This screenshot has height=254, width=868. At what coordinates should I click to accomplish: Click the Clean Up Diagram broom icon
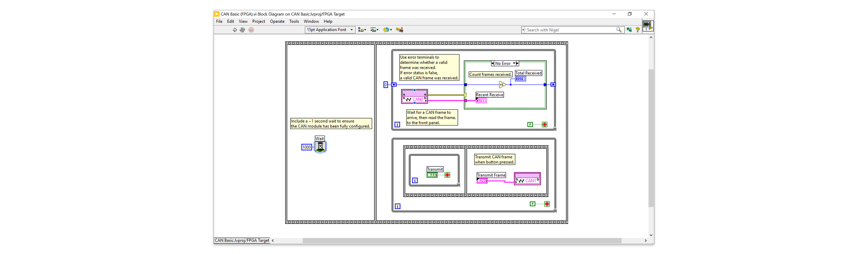[x=399, y=30]
